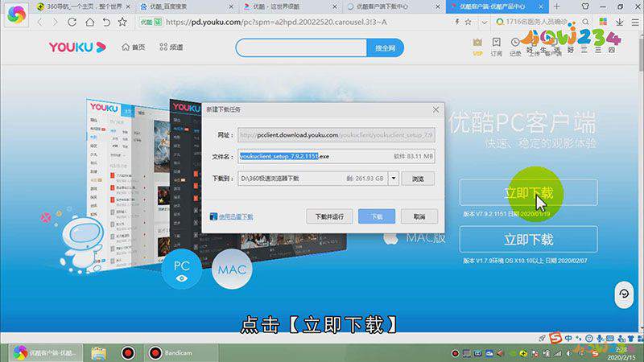This screenshot has width=644, height=362.
Task: Click the Youku search input field
Action: pyautogui.click(x=301, y=48)
